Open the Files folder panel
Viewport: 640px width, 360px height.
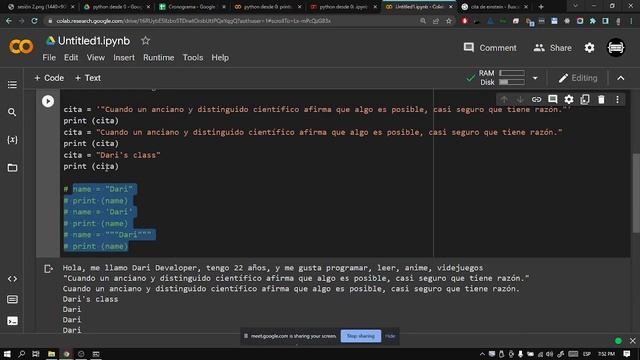12,167
